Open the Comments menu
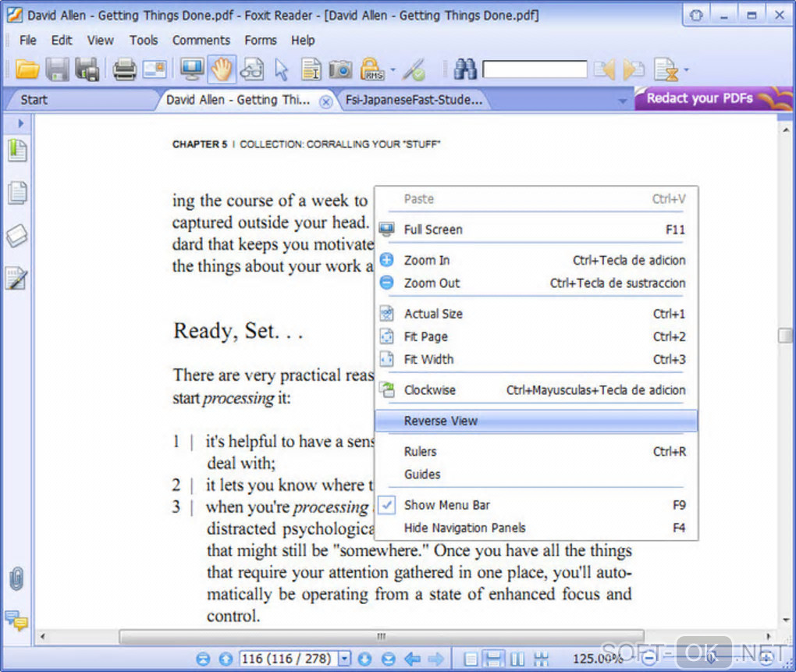Screen dimensions: 796x672 (x=201, y=40)
